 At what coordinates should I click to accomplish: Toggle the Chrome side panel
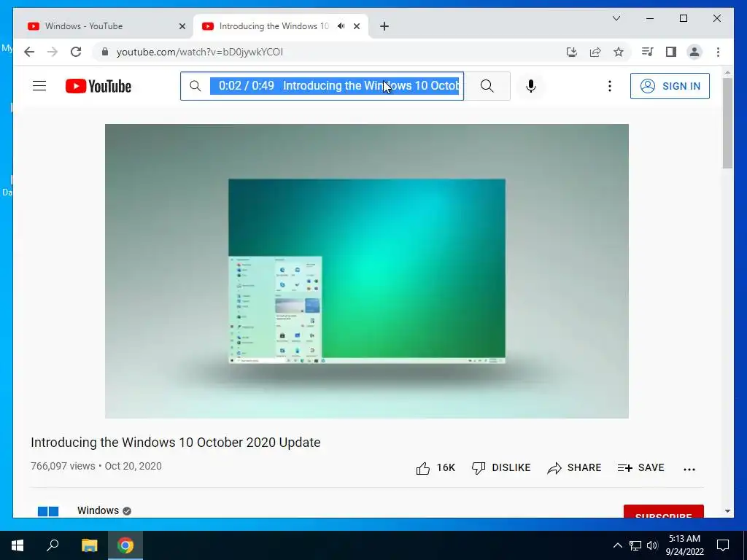(x=671, y=52)
